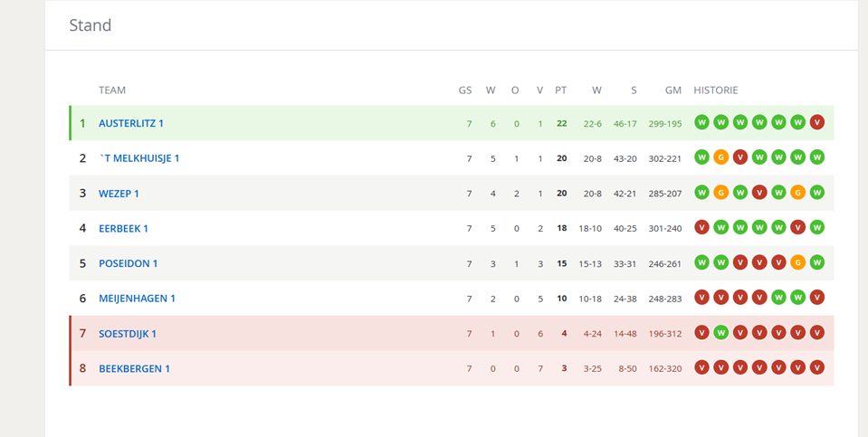Select the Eerbeek 1 team link
Image resolution: width=868 pixels, height=437 pixels.
[123, 228]
